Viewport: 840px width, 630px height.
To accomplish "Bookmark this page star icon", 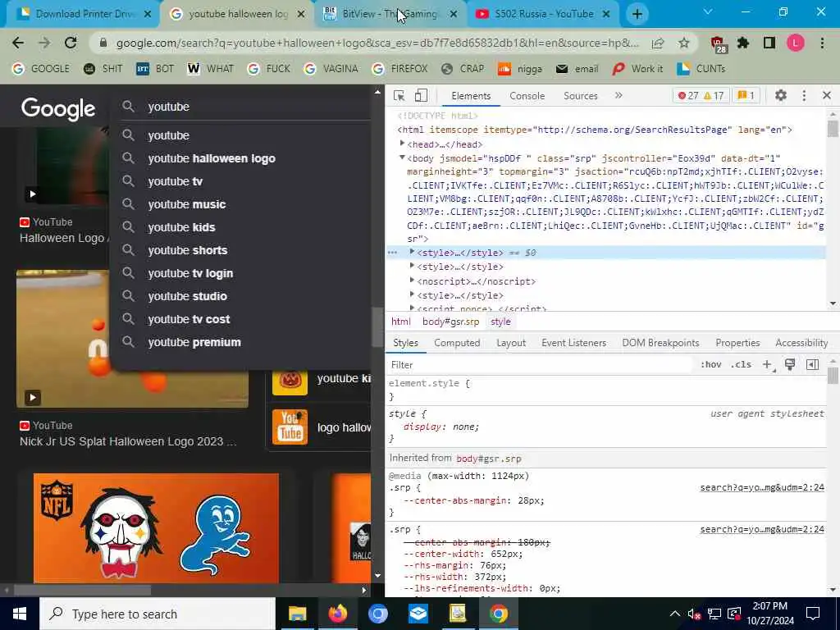I will [x=683, y=43].
